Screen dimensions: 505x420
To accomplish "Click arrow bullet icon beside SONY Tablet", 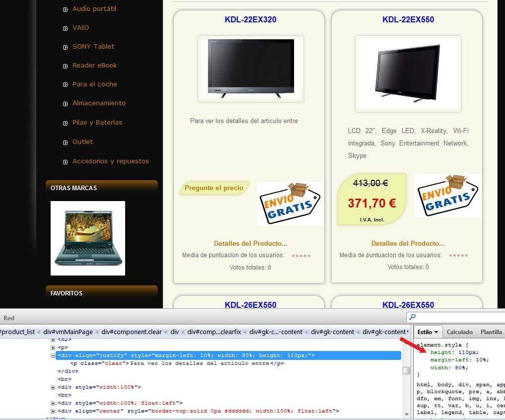I will pyautogui.click(x=66, y=47).
